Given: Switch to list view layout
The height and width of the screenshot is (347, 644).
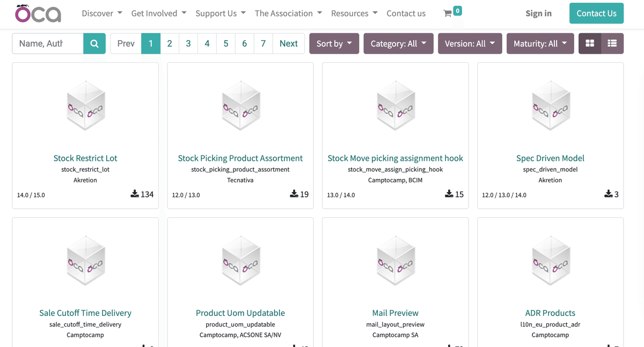Looking at the screenshot, I should pos(612,43).
